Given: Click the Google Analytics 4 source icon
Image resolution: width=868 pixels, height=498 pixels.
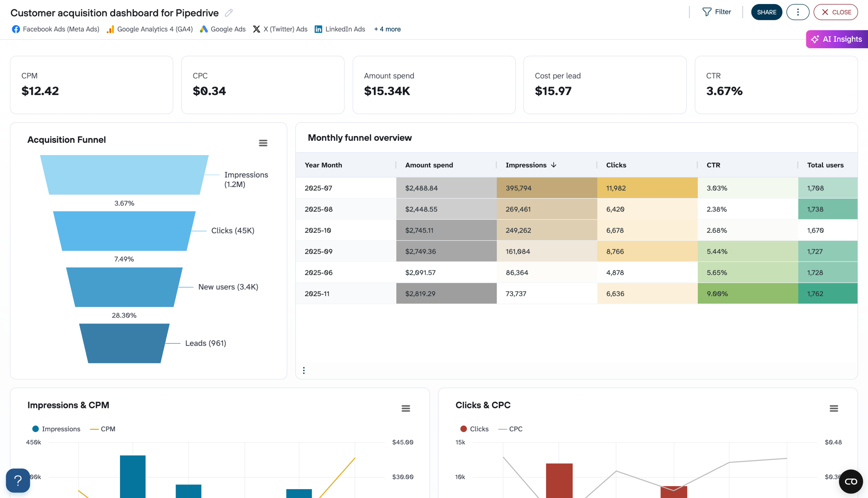Looking at the screenshot, I should pos(110,29).
